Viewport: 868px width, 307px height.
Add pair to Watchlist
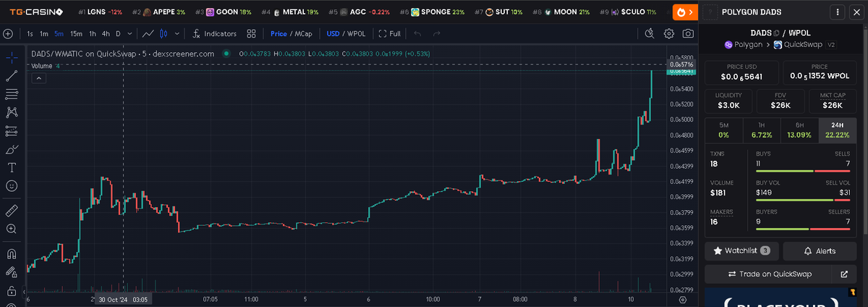click(x=741, y=251)
